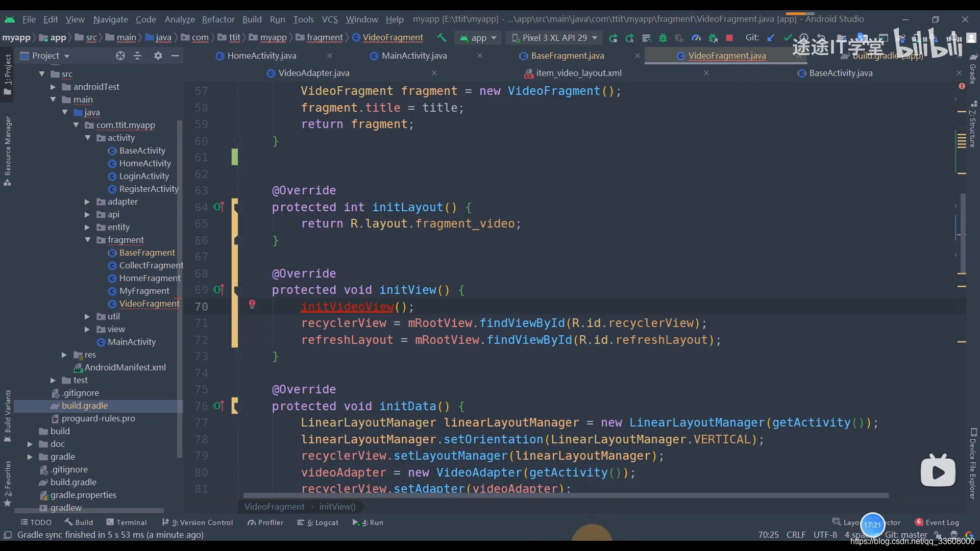
Task: Open the Refactor menu
Action: [218, 19]
